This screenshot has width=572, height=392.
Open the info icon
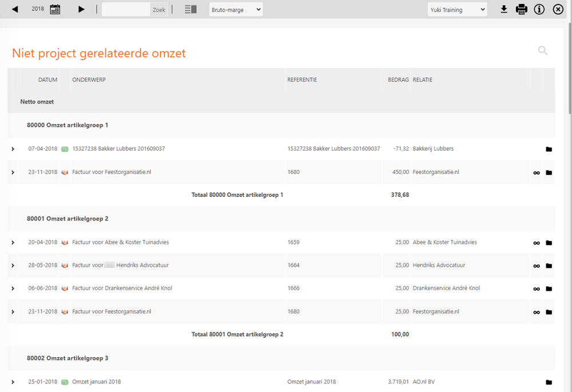click(539, 9)
